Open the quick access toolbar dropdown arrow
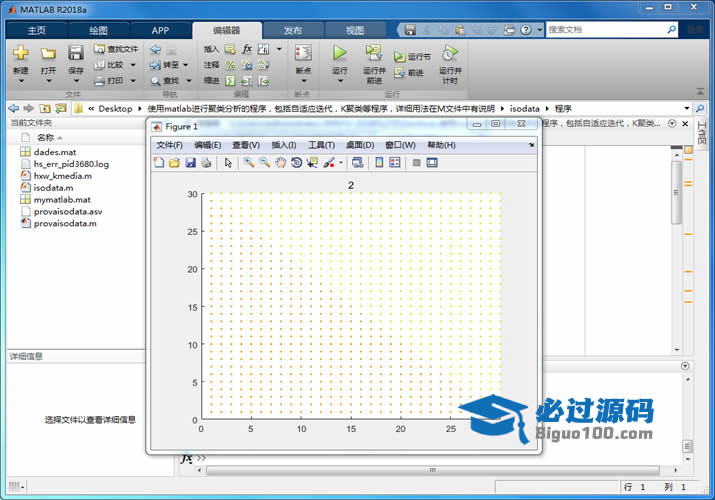Image resolution: width=715 pixels, height=500 pixels. pos(539,30)
